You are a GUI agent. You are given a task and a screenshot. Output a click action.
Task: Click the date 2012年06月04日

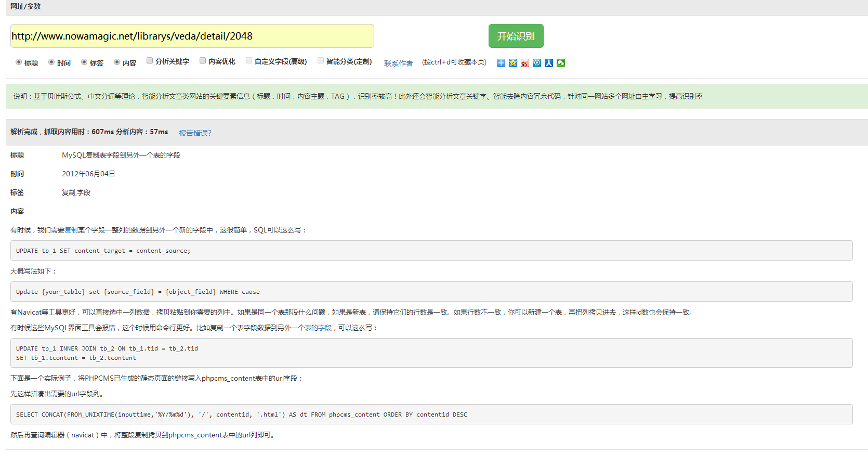[88, 174]
